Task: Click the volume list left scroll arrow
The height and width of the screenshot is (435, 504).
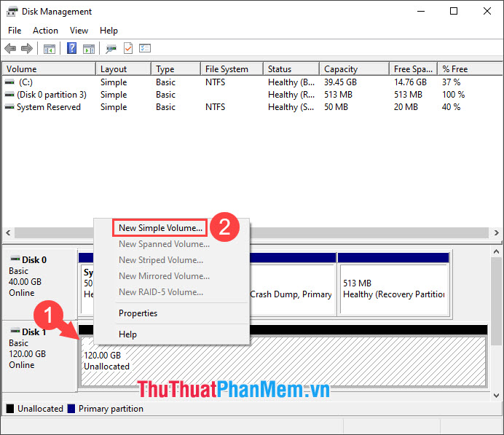Action: (x=8, y=232)
